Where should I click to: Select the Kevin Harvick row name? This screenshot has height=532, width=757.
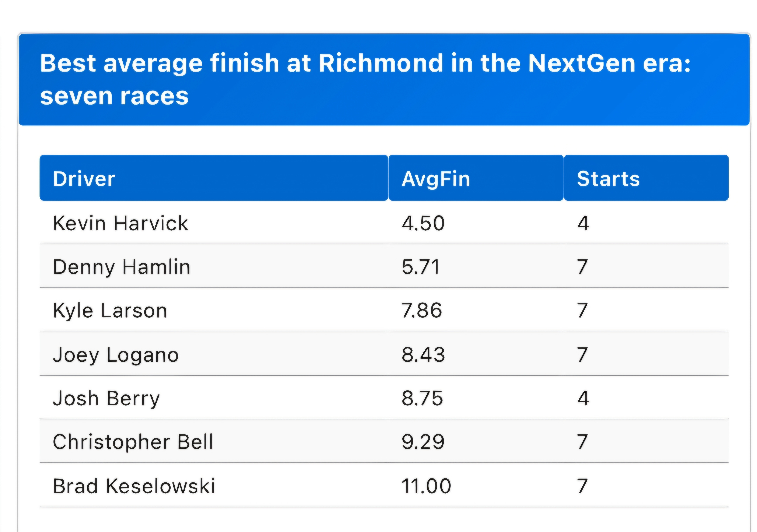(x=120, y=223)
